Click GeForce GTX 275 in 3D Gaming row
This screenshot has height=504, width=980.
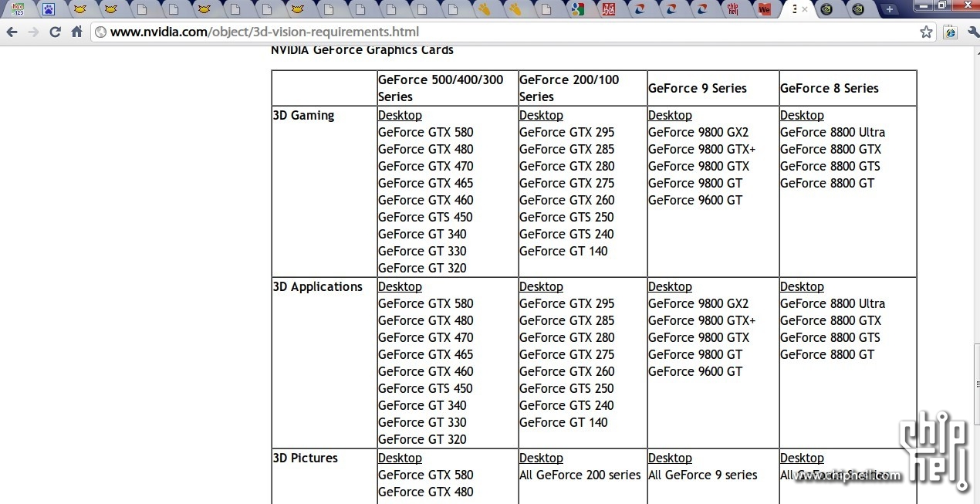(x=567, y=183)
